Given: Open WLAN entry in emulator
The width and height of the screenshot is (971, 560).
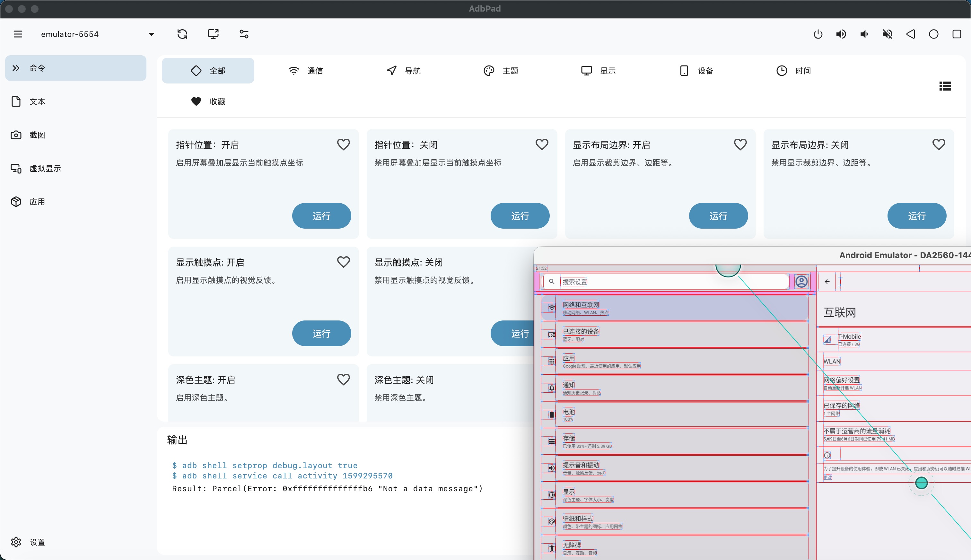Looking at the screenshot, I should click(x=894, y=361).
